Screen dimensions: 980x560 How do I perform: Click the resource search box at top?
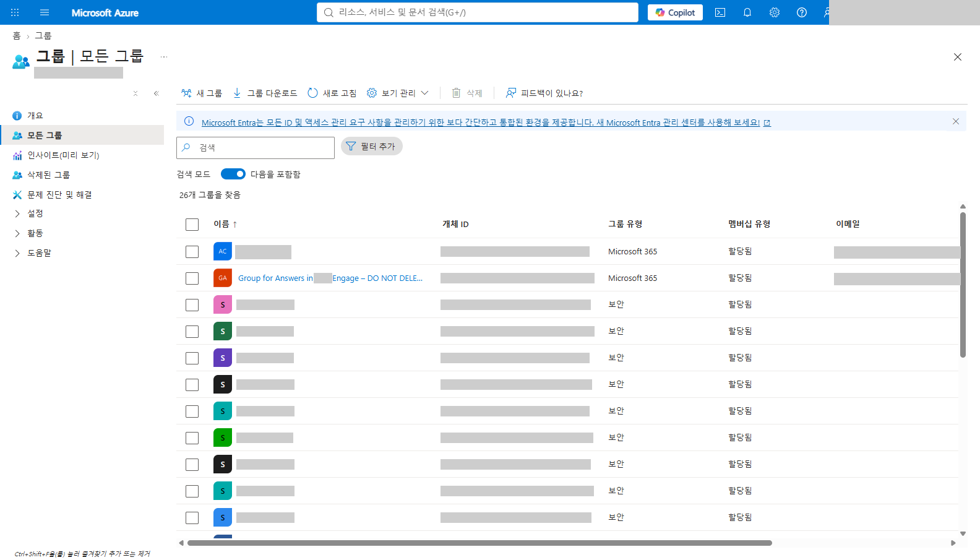(478, 12)
